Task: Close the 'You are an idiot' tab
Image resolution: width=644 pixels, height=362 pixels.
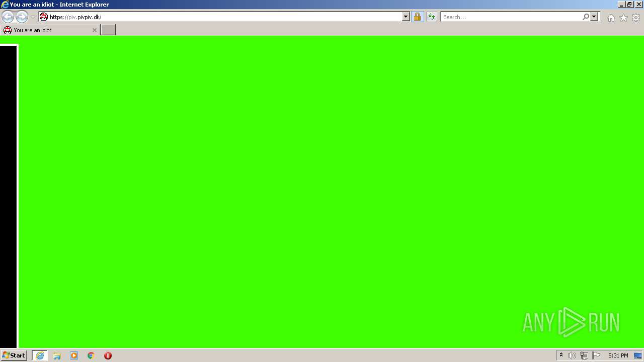Action: coord(94,30)
